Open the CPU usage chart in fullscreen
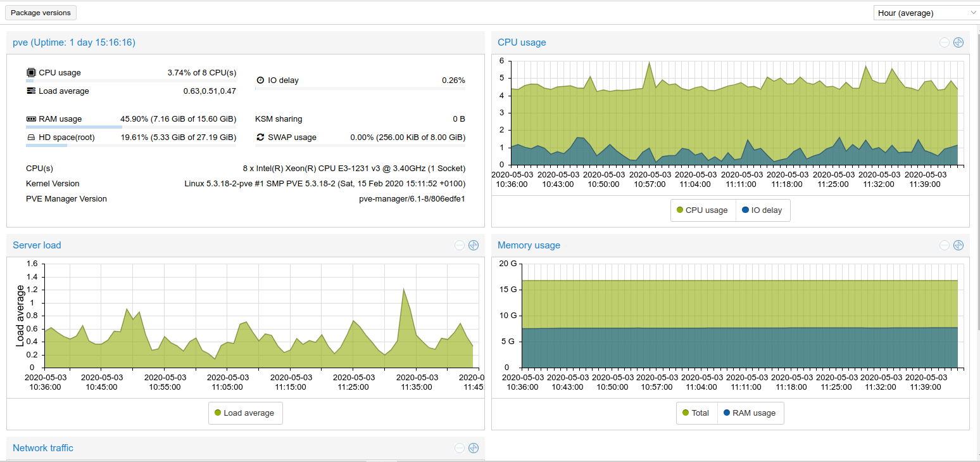This screenshot has width=980, height=462. (x=958, y=42)
